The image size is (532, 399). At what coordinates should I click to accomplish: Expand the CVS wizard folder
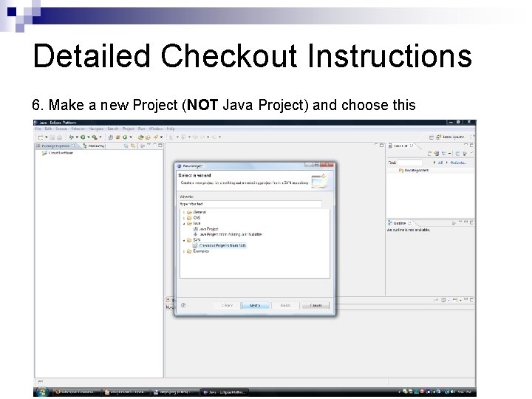(x=184, y=218)
